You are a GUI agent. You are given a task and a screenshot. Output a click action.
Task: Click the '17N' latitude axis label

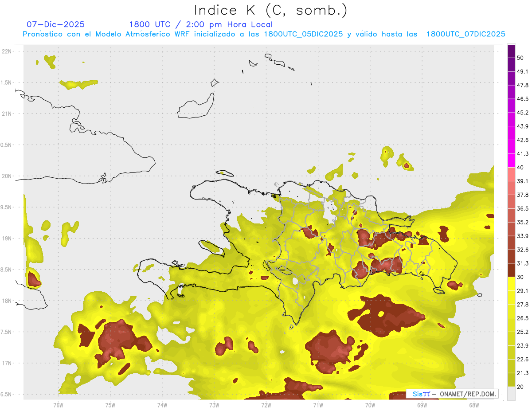(7, 363)
